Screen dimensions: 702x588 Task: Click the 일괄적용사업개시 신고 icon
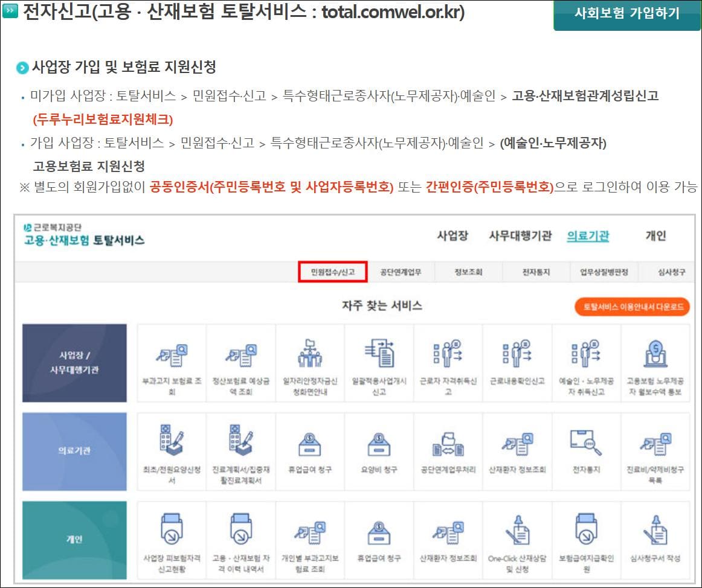tap(379, 362)
